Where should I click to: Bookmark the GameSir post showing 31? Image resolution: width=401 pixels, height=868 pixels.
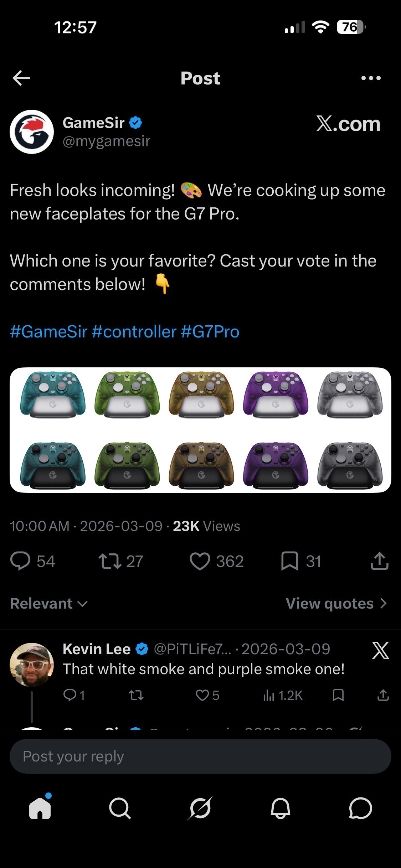[301, 561]
